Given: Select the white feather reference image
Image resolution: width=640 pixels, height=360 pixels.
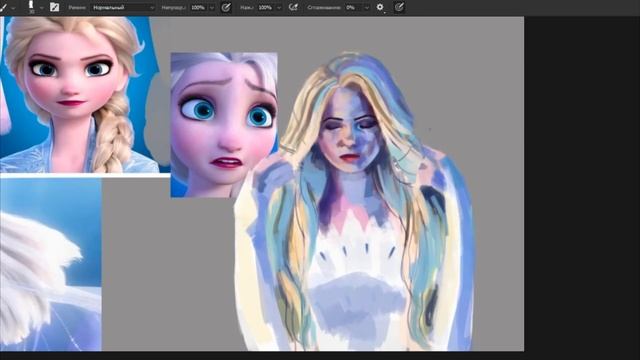Looking at the screenshot, I should (51, 264).
